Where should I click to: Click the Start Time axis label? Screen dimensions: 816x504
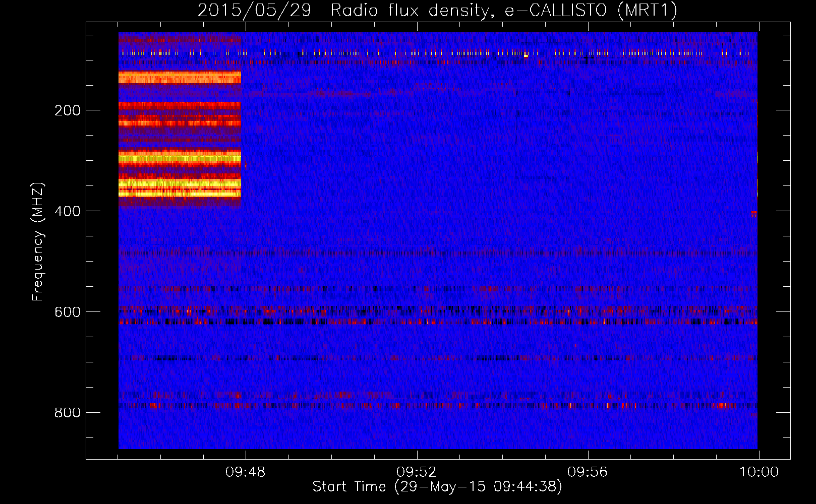click(x=437, y=486)
